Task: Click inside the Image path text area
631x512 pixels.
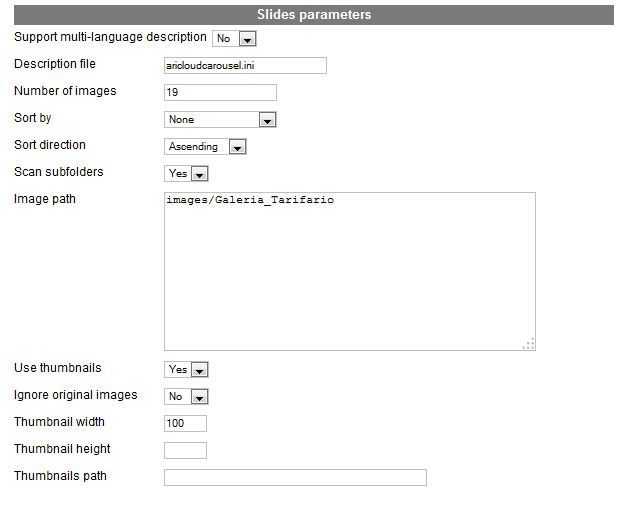Action: click(x=350, y=271)
